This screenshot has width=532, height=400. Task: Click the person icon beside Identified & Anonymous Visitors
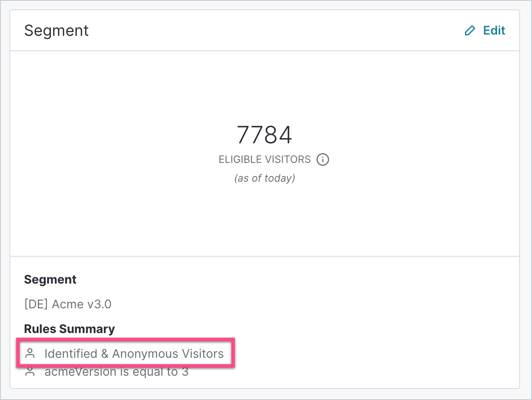click(x=30, y=354)
